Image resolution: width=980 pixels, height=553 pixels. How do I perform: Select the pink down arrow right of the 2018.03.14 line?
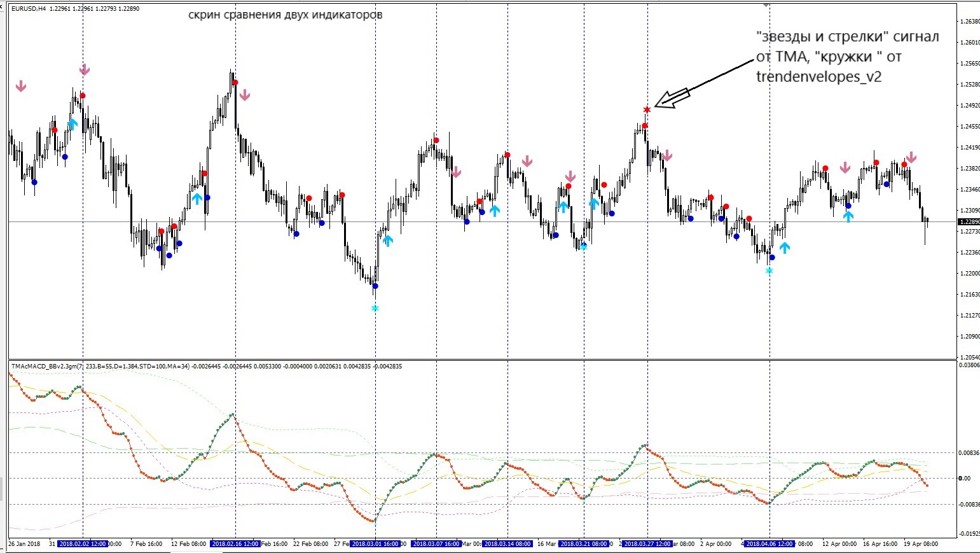pos(527,161)
